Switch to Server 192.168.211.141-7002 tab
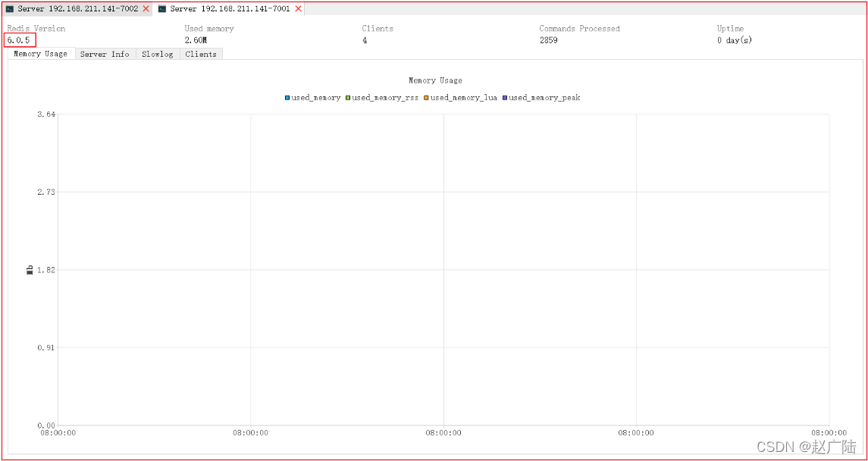 click(77, 9)
